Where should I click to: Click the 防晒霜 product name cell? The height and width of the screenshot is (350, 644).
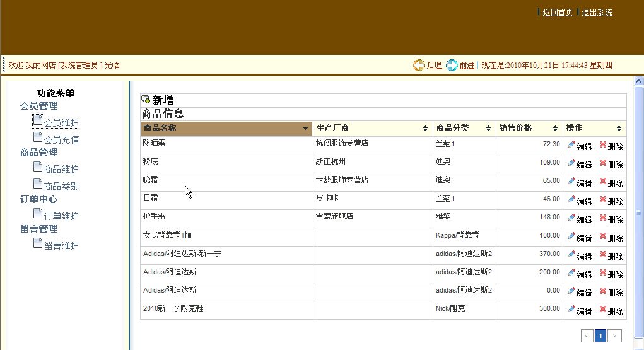(x=226, y=146)
